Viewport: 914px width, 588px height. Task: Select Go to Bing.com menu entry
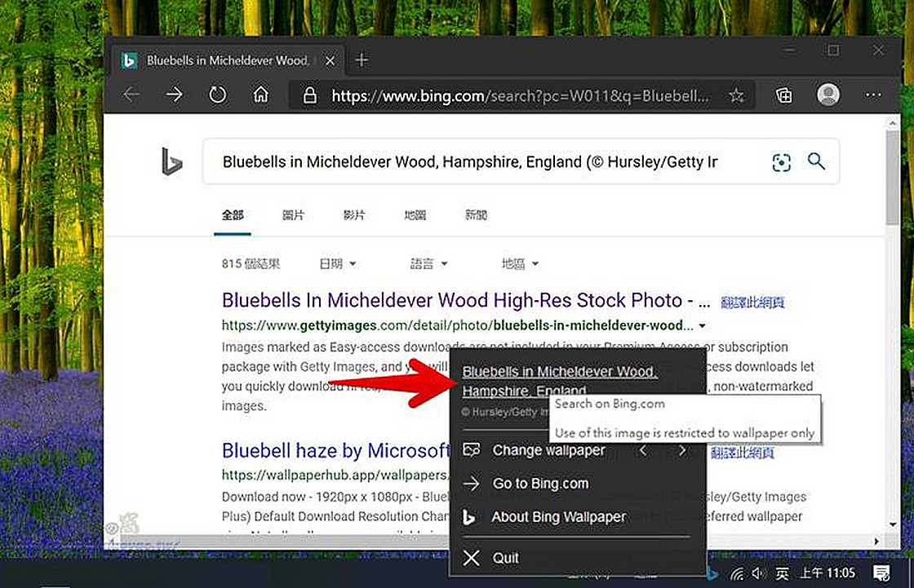click(x=540, y=484)
